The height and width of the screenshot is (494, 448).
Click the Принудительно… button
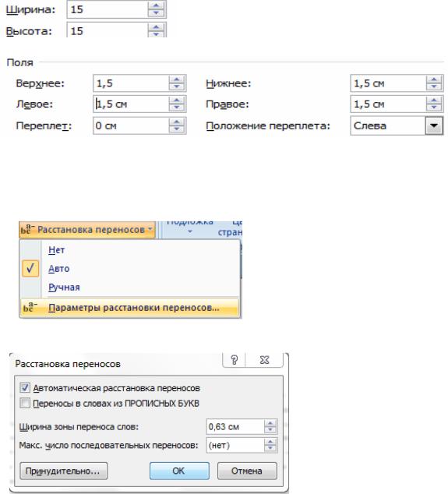(x=63, y=471)
